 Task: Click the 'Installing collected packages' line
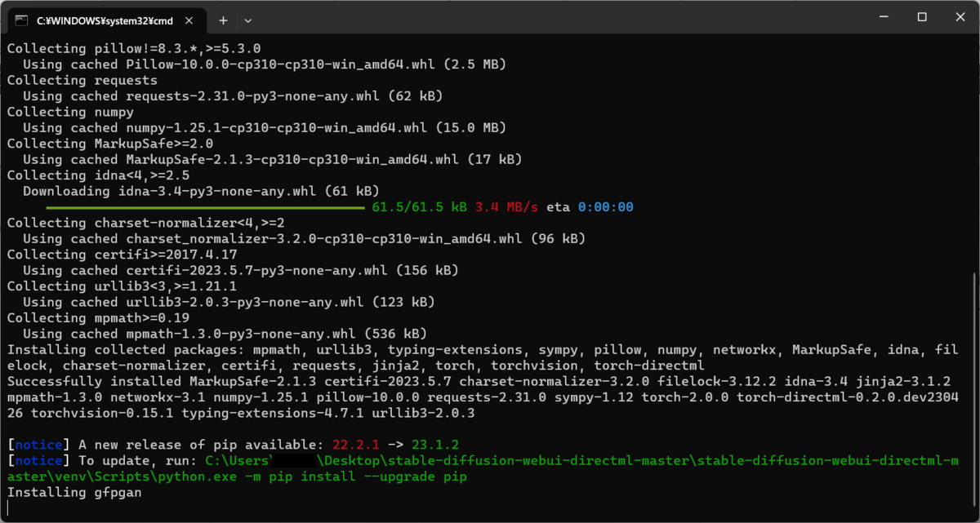click(x=483, y=350)
